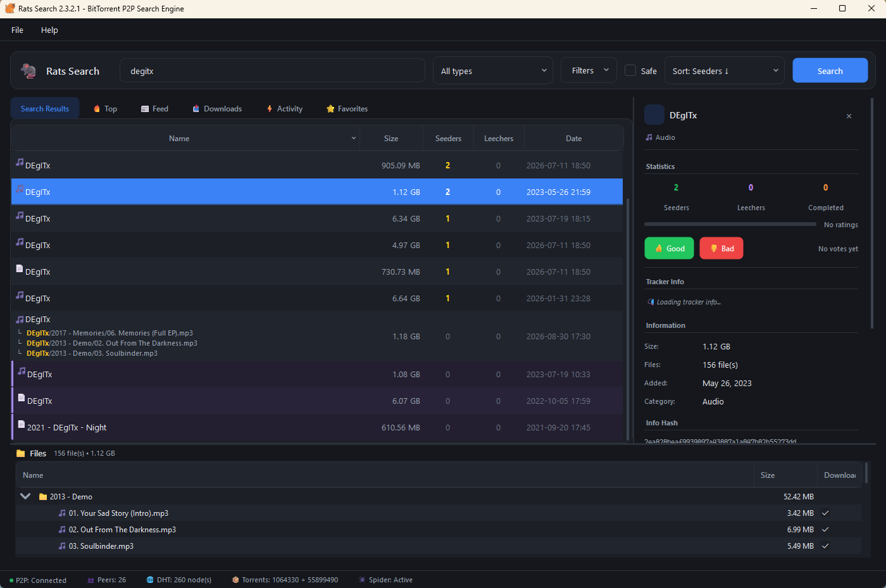Toggle the download checkmark for 03. Soulbinder.mp3
The width and height of the screenshot is (886, 588).
point(825,546)
